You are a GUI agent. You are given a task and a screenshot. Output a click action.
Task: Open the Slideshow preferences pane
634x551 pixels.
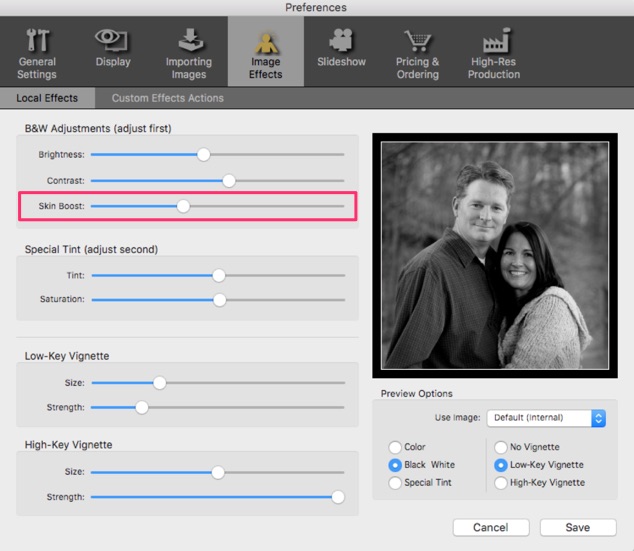(341, 49)
